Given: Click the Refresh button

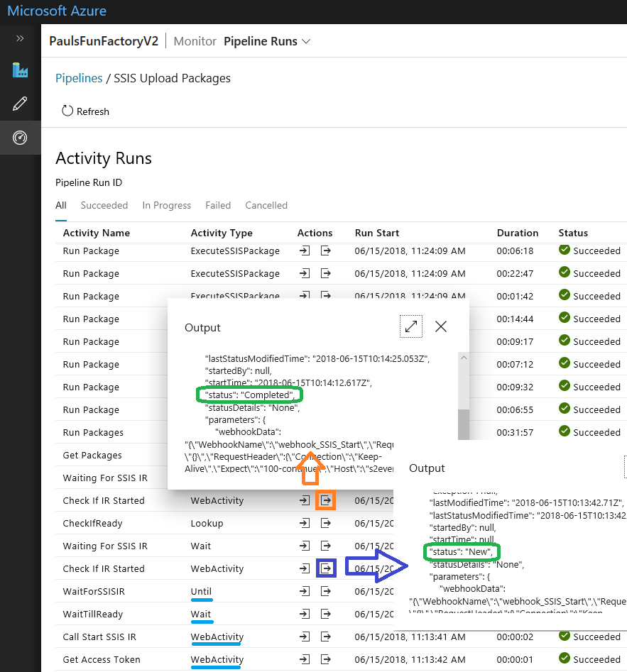Looking at the screenshot, I should (85, 111).
